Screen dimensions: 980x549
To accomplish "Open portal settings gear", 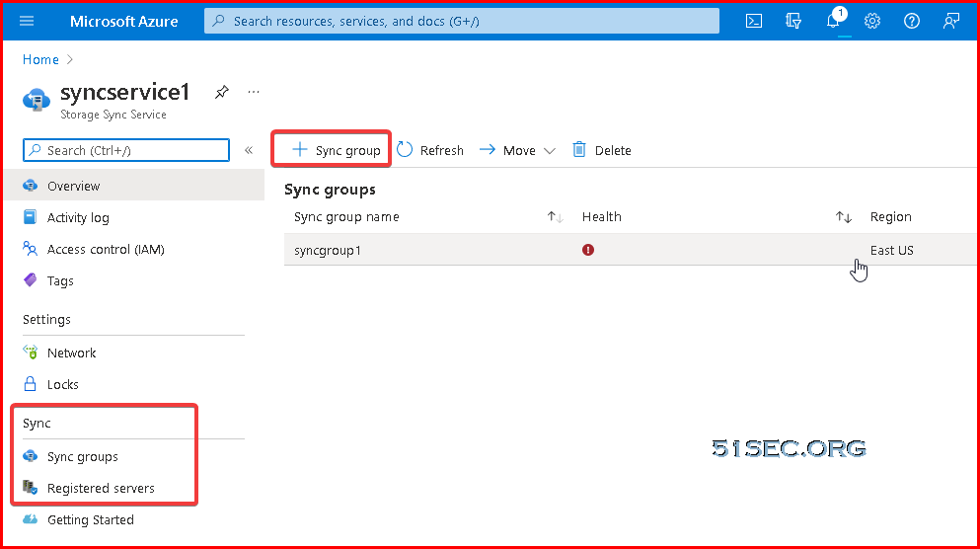I will point(872,22).
